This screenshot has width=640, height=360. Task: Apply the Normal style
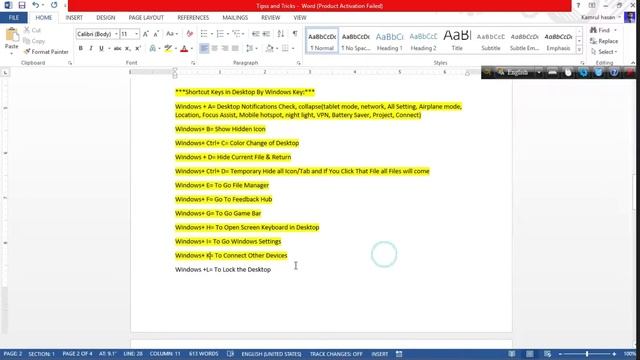tap(322, 40)
